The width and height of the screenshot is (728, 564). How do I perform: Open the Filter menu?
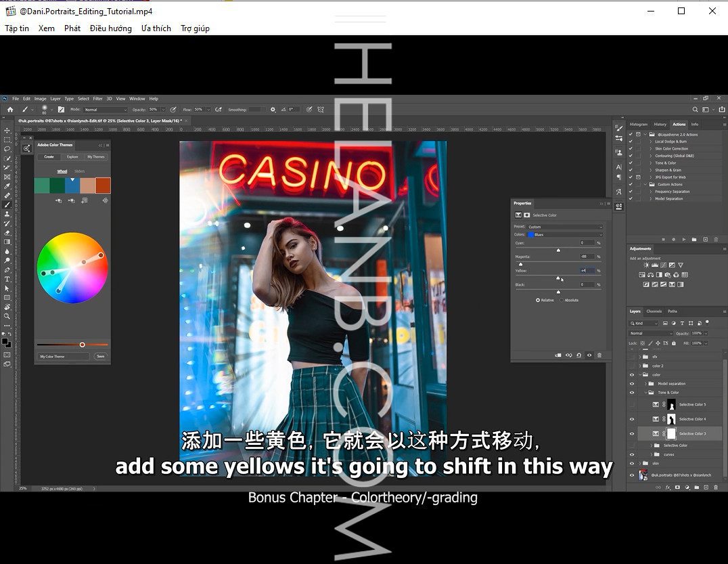click(x=98, y=99)
